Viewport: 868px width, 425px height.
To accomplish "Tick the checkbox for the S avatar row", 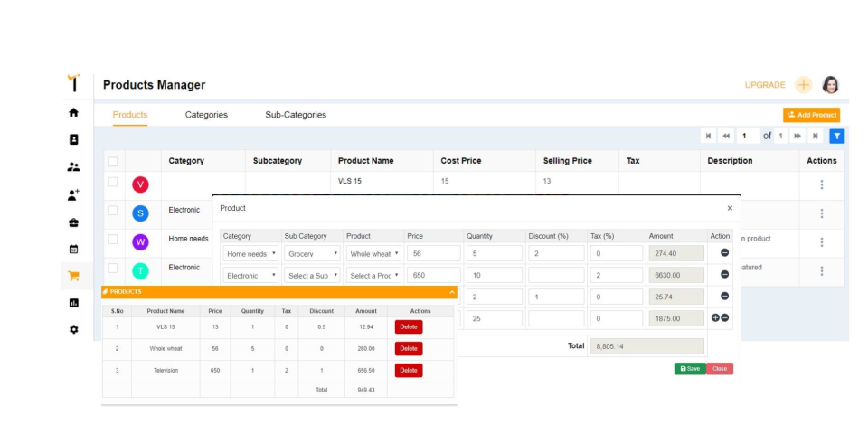I will (x=113, y=211).
